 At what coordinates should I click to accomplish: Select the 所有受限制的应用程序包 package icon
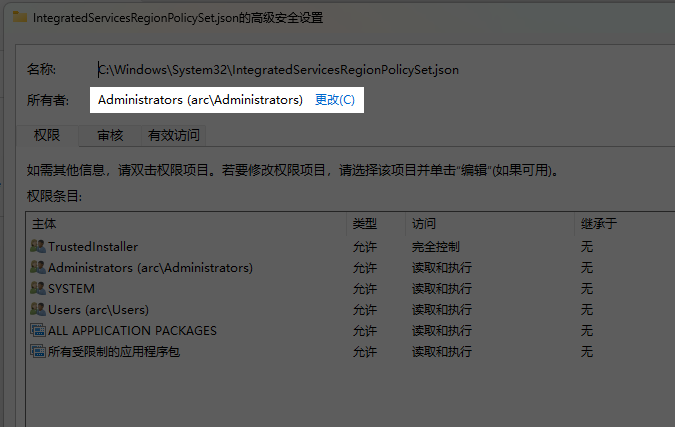[x=38, y=351]
